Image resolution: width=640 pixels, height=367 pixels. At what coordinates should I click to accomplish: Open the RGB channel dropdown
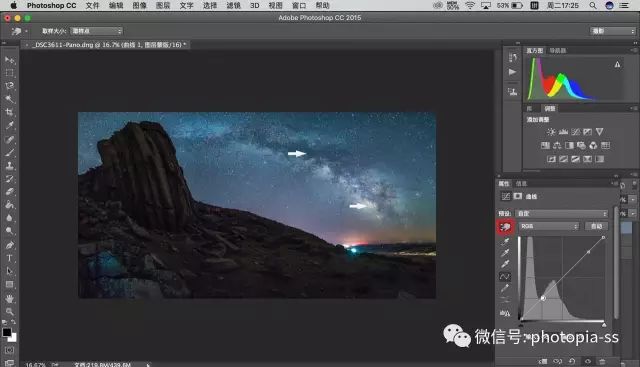point(549,226)
